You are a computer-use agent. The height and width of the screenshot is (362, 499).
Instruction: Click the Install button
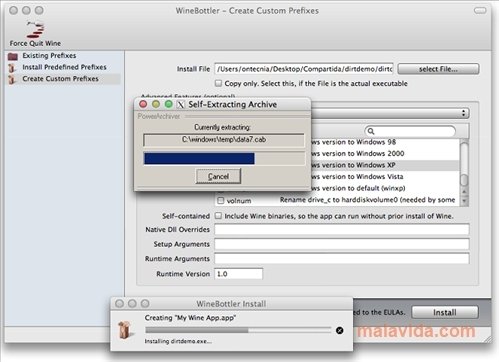[445, 312]
